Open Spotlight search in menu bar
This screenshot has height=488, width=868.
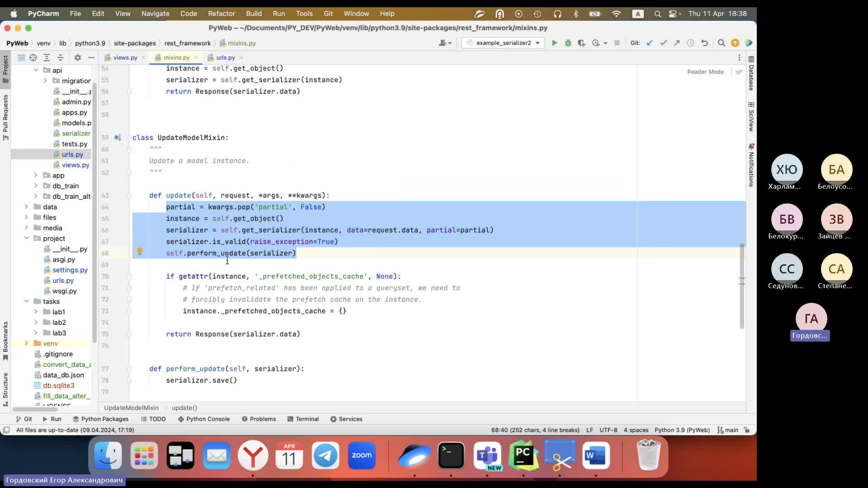(x=657, y=14)
